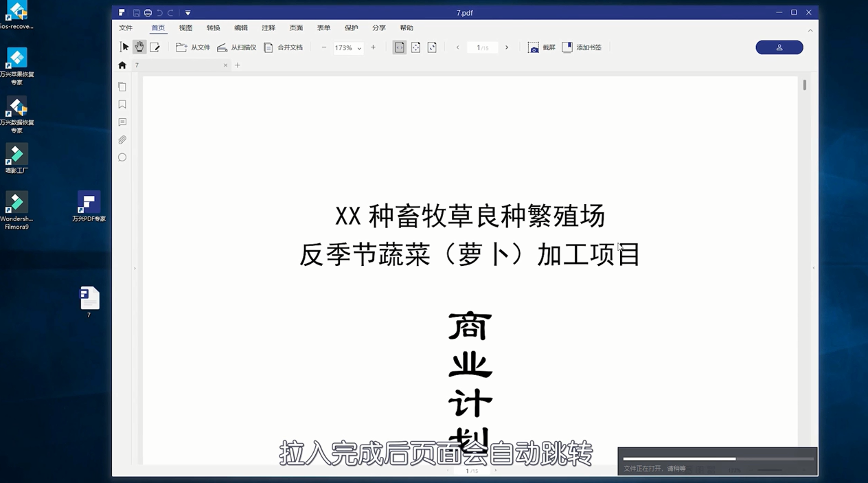The width and height of the screenshot is (868, 483).
Task: Click the document loading progress bar
Action: 716,459
